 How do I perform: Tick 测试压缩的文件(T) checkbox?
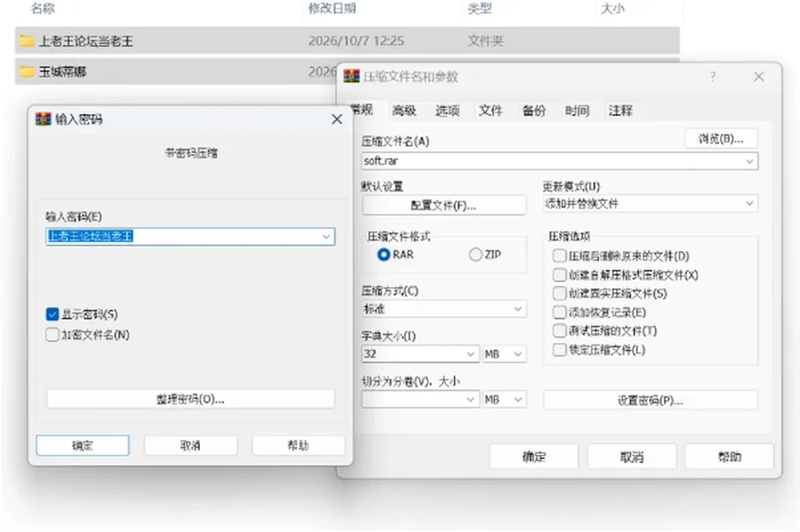pyautogui.click(x=560, y=331)
